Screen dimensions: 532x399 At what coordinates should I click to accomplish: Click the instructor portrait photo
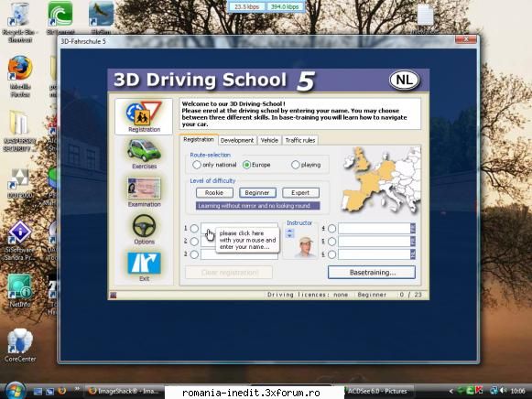click(305, 246)
